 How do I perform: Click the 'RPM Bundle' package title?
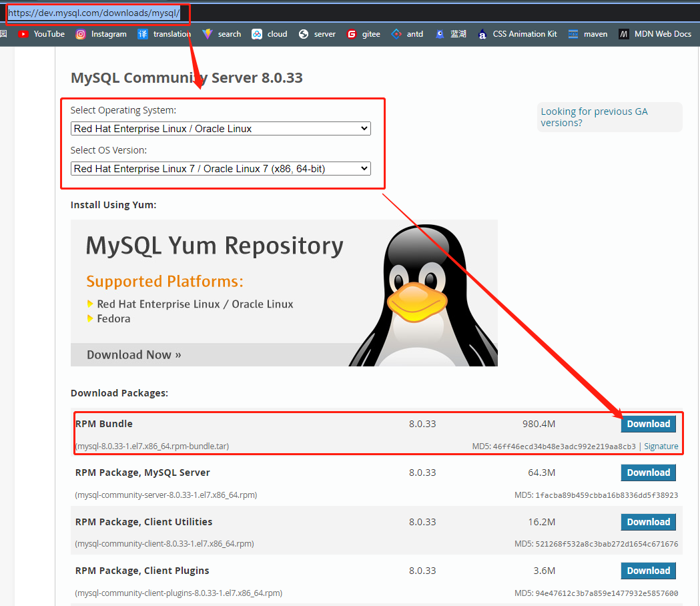click(x=104, y=424)
